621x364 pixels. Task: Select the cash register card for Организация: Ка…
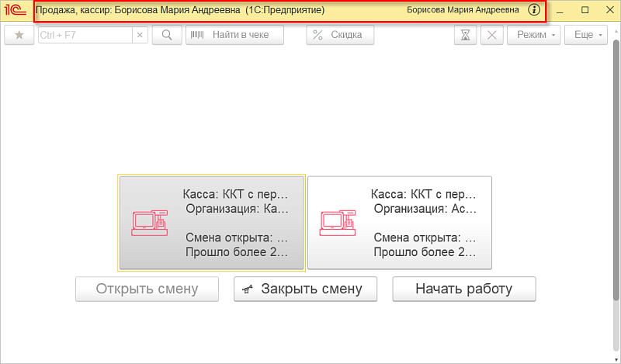click(x=211, y=223)
